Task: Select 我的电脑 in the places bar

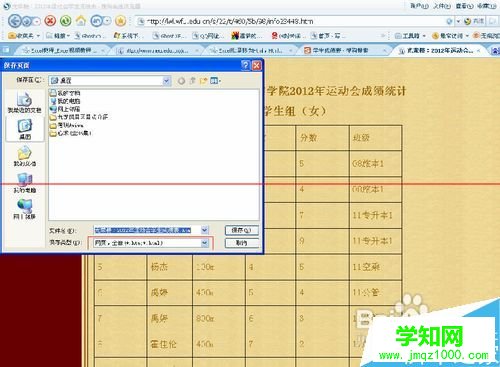Action: coord(25,183)
